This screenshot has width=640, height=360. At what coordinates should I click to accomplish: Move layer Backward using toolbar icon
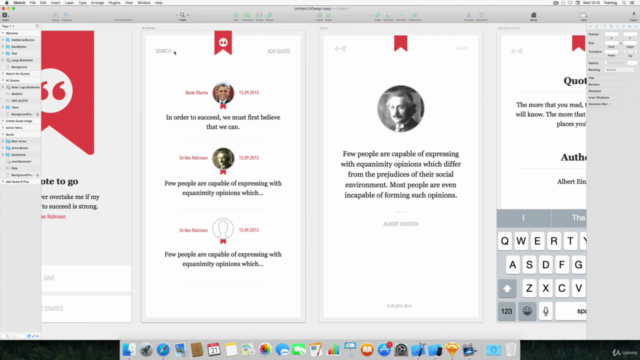click(482, 16)
